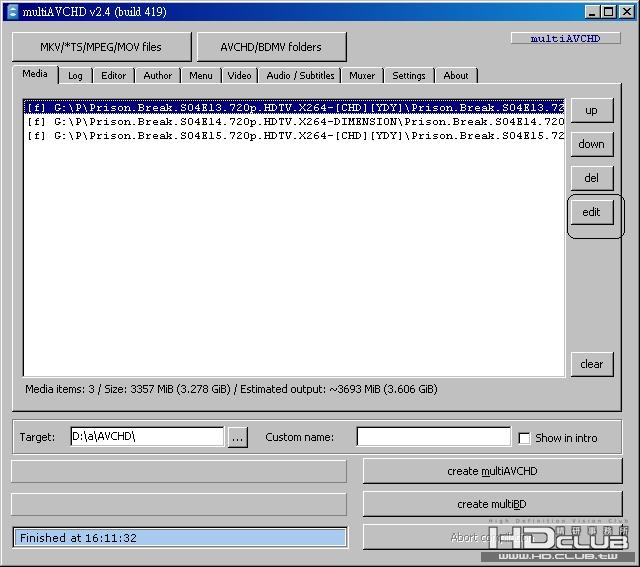Select the Settings tab
Screen dimensions: 640x567
click(409, 76)
